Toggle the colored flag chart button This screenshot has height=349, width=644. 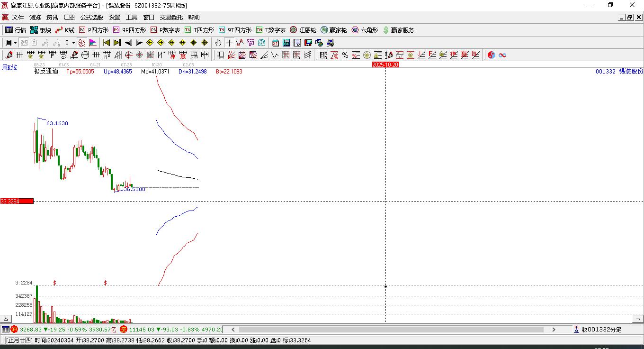[x=93, y=43]
